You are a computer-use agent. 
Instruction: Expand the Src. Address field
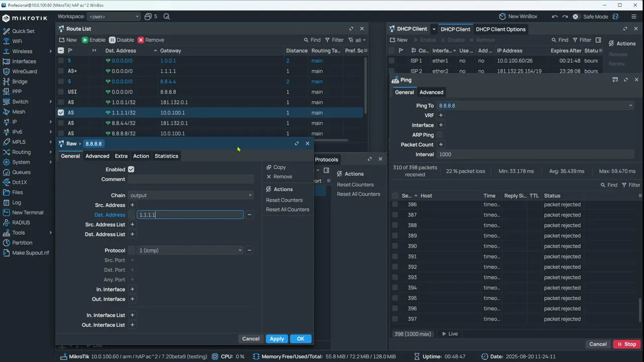coord(132,205)
